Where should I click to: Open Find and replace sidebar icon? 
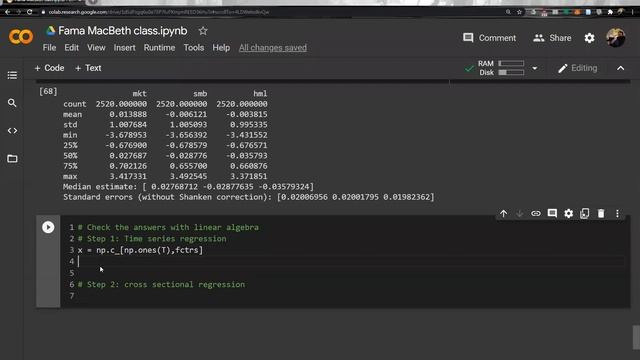[12, 103]
